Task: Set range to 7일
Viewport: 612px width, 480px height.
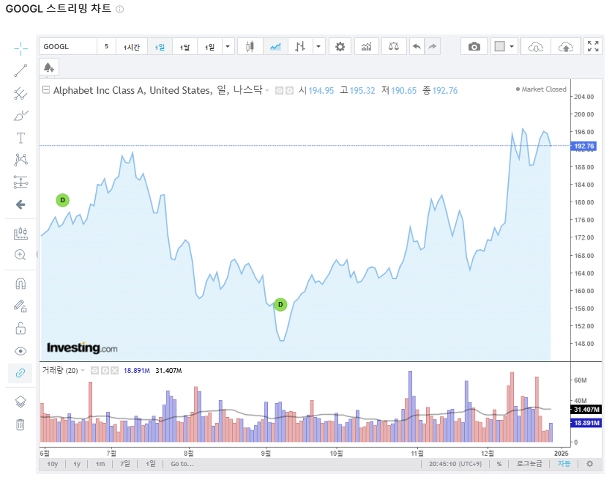Action: pos(125,464)
